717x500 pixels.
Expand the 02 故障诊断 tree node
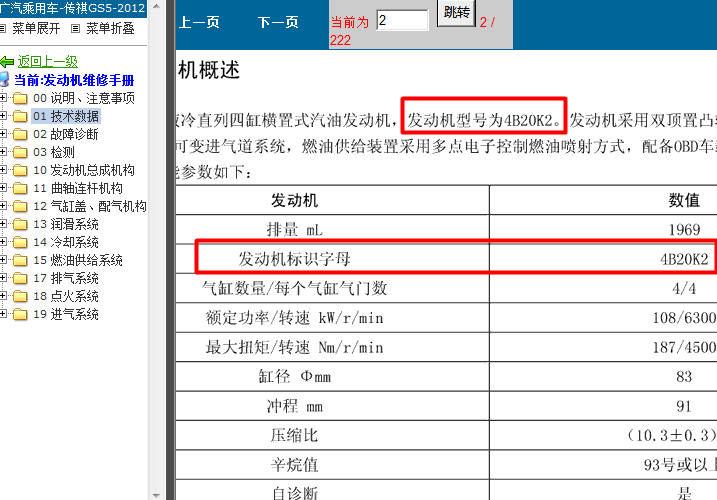(x=3, y=134)
